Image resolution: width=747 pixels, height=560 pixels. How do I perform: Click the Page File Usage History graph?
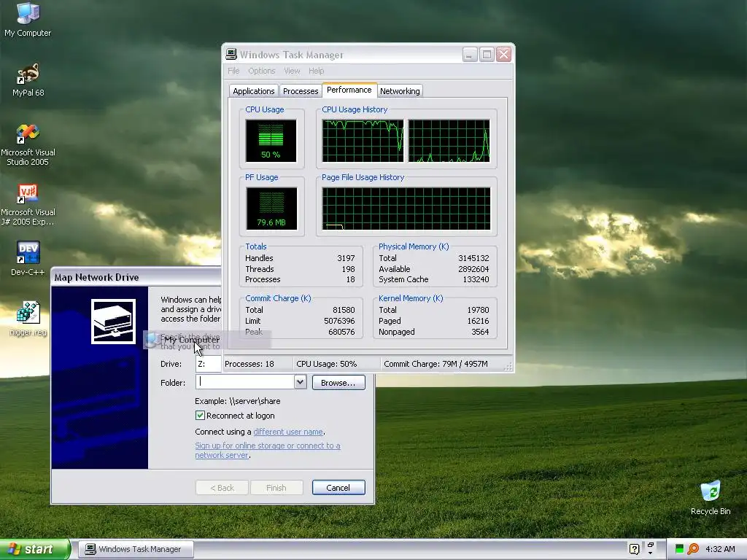pos(406,209)
